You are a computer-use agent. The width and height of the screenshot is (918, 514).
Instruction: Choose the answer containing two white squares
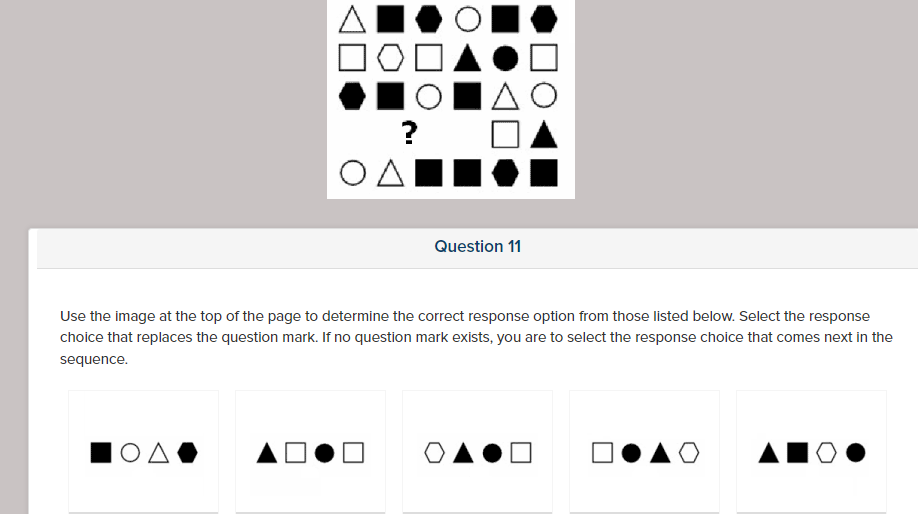click(x=310, y=452)
